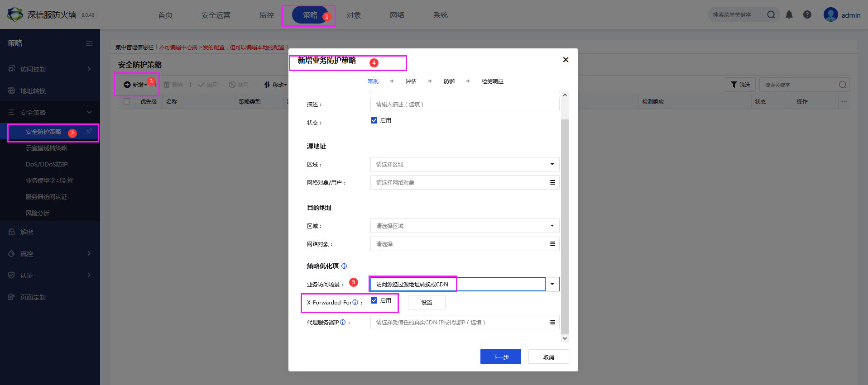
Task: Open the help question mark icon
Action: pyautogui.click(x=807, y=15)
